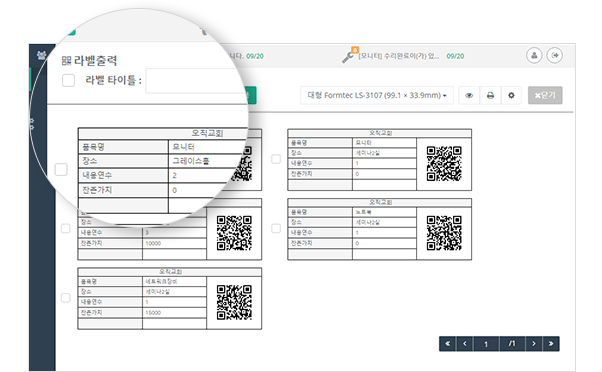Go to previous page button
Screen dimensions: 602x372
[x=465, y=344]
